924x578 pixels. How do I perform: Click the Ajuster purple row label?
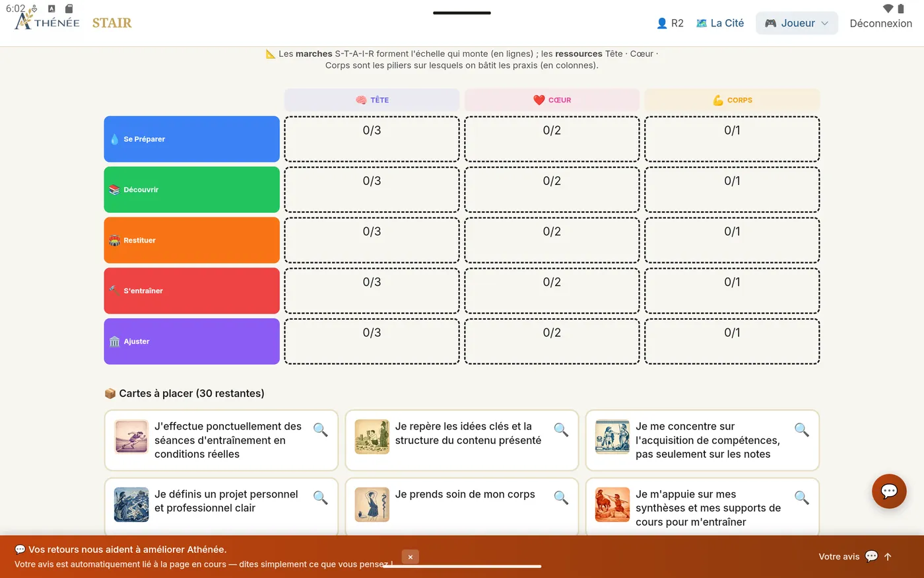tap(191, 342)
